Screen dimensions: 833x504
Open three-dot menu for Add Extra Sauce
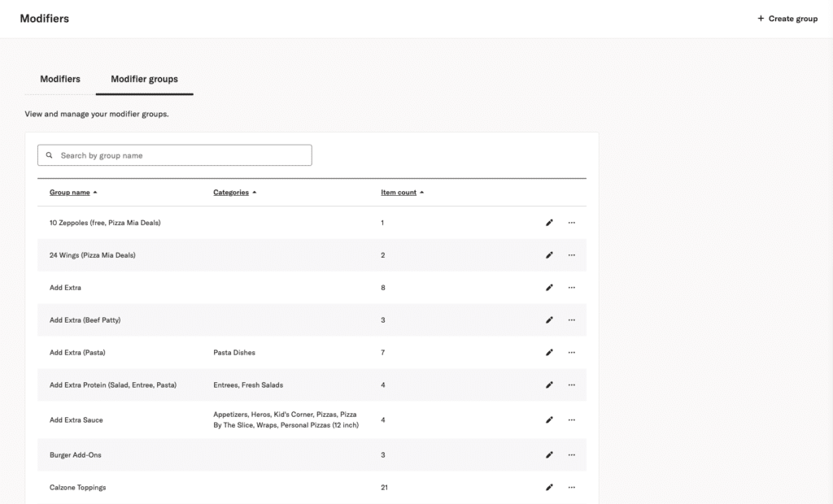point(572,420)
